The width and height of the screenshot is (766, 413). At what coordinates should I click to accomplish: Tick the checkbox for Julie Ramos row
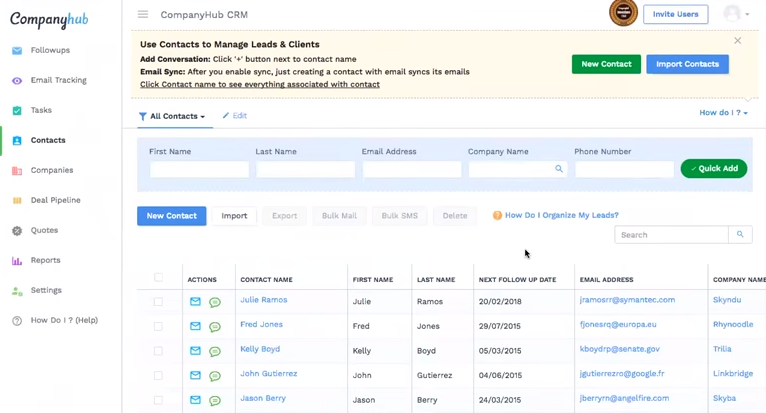158,301
